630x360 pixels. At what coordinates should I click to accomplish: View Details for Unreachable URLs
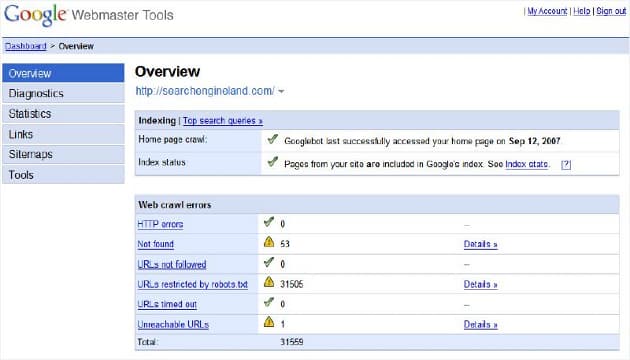(481, 324)
